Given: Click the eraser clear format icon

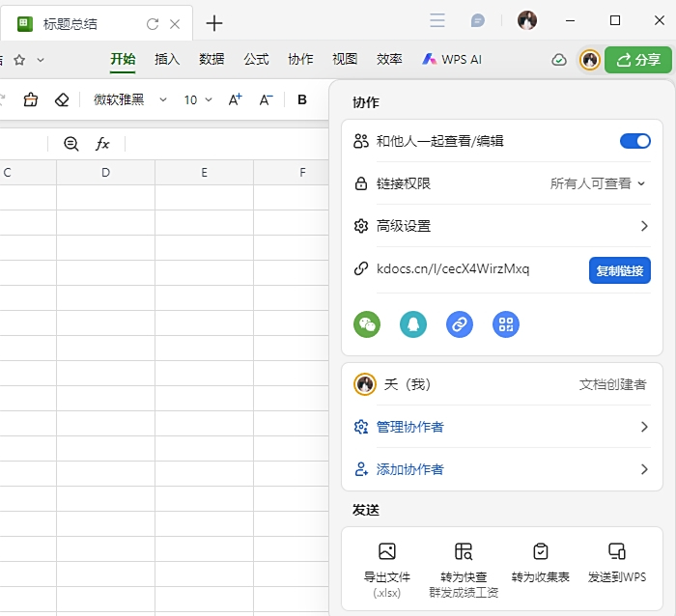Looking at the screenshot, I should [62, 99].
